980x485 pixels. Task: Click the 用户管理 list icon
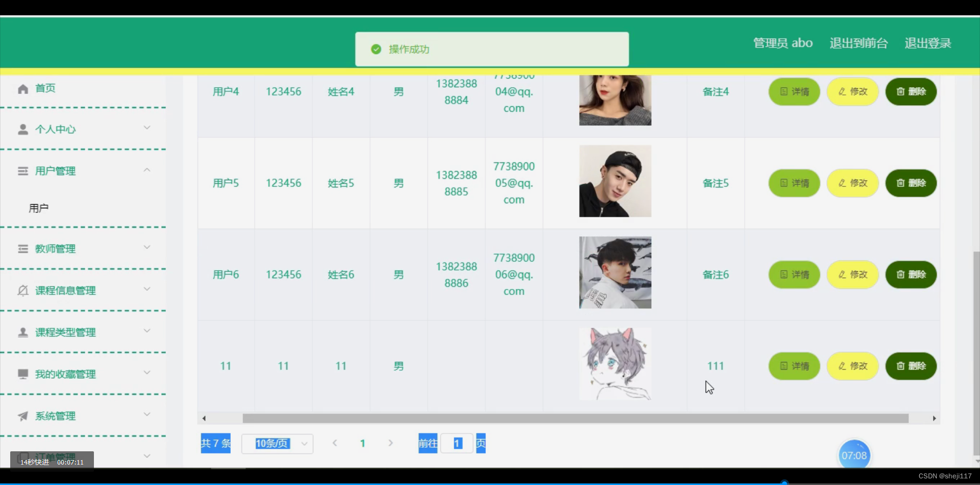23,171
